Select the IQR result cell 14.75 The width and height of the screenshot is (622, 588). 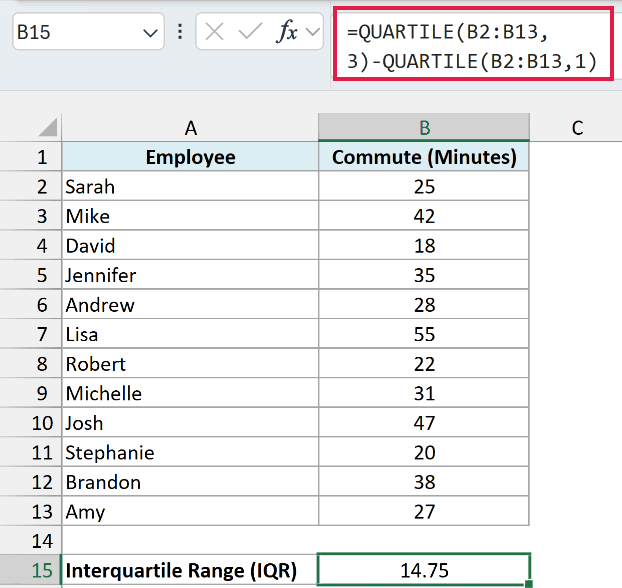(424, 570)
